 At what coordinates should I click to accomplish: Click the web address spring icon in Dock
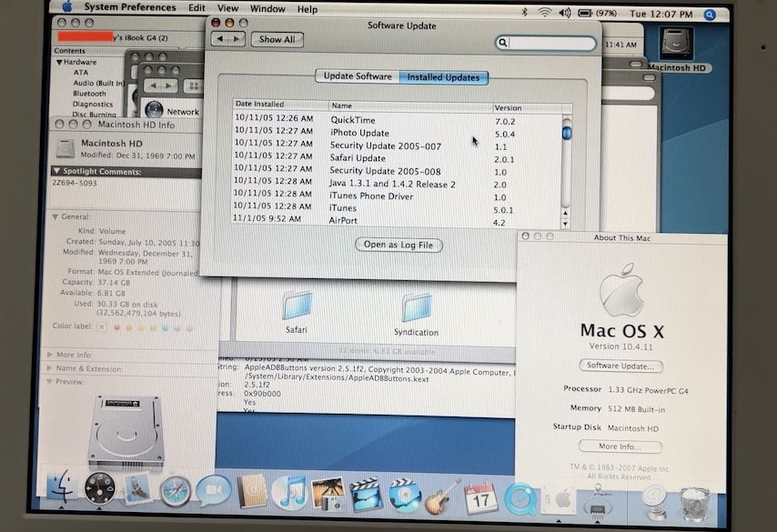point(655,502)
